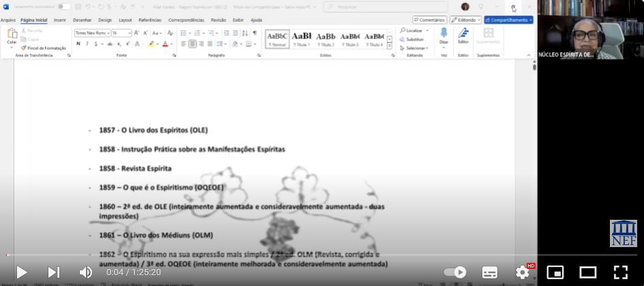This screenshot has height=286, width=644.
Task: Open Fonte dialog launcher
Action: [174, 55]
